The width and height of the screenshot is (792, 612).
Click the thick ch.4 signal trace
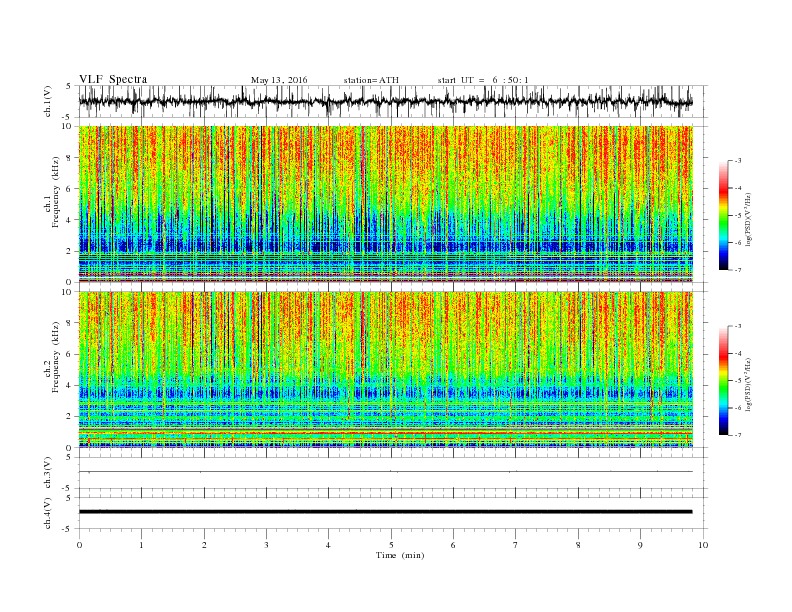click(385, 512)
